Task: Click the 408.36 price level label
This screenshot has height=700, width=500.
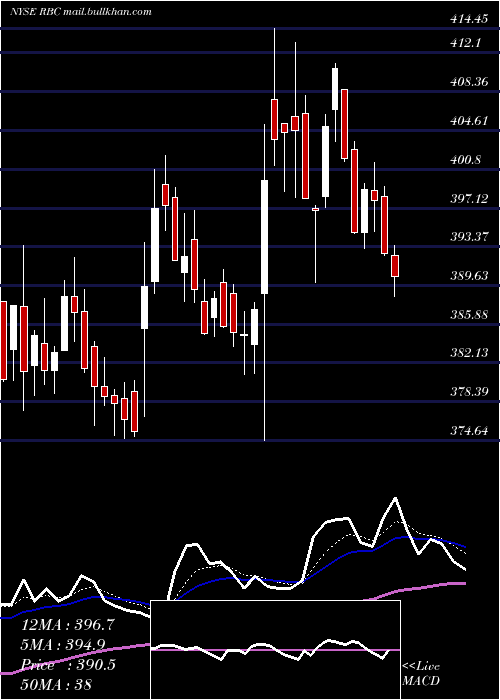Action: click(469, 82)
